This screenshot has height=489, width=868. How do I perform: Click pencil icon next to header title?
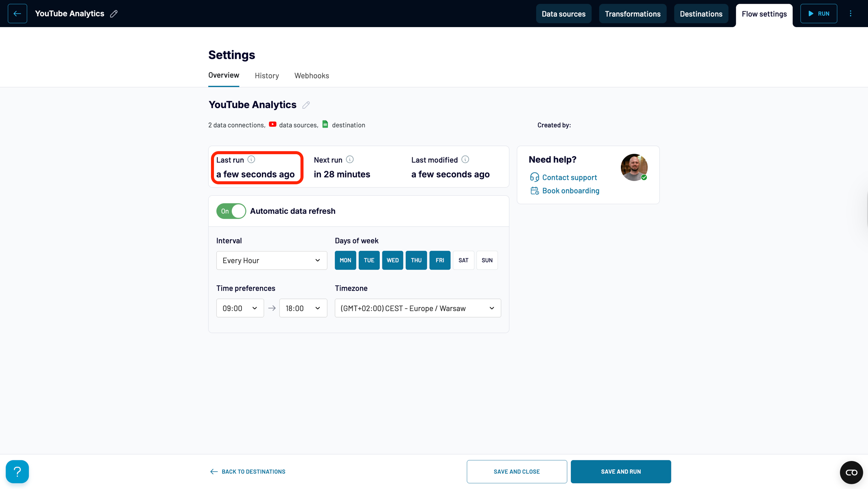point(114,14)
